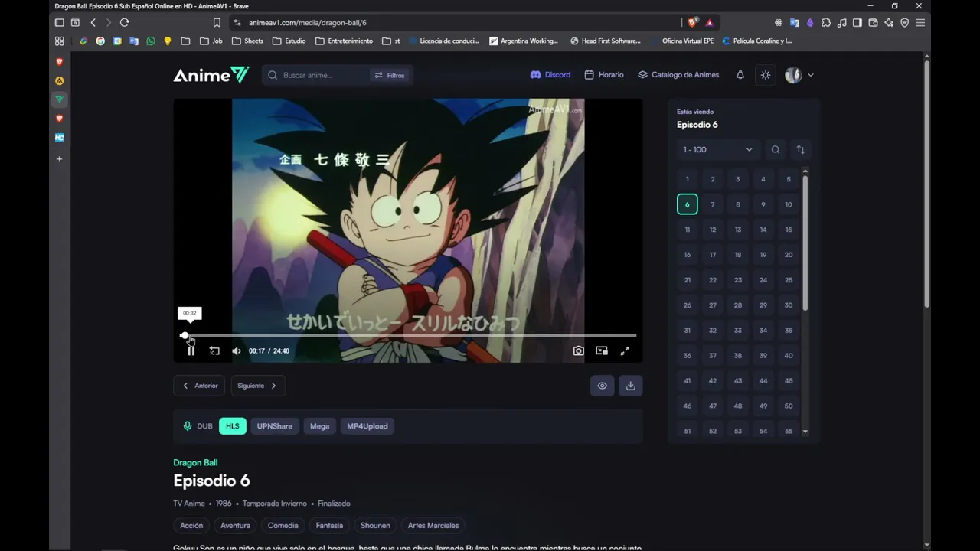Search episodes in the episode panel
Viewport: 980px width, 551px height.
[776, 150]
